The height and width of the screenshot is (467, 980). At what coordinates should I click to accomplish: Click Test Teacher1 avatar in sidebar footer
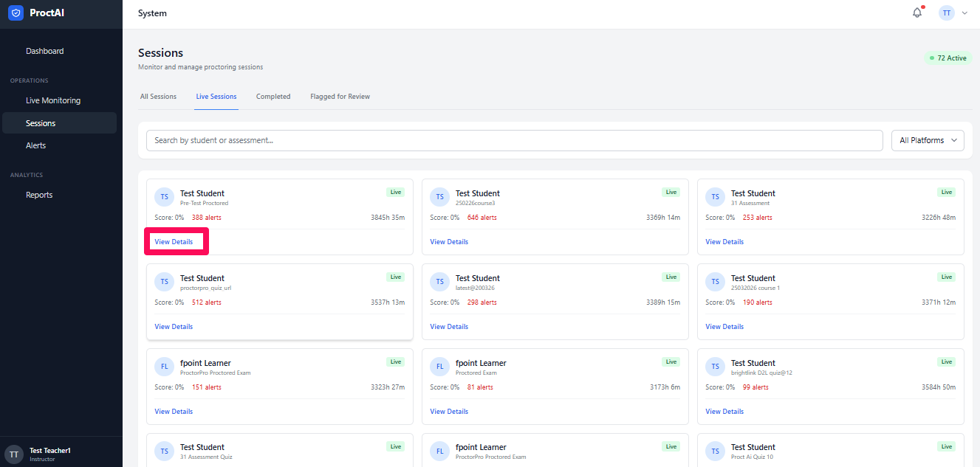tap(14, 454)
